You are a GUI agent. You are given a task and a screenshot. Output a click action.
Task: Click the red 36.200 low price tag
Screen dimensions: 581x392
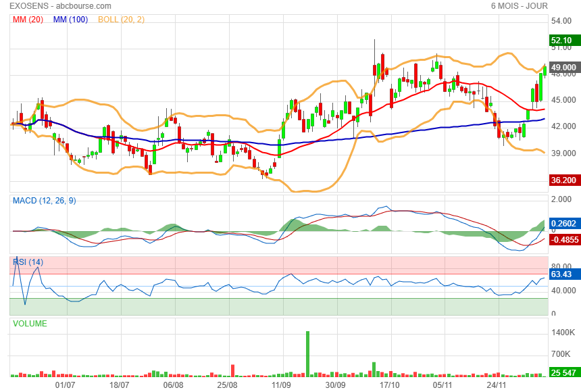click(563, 180)
